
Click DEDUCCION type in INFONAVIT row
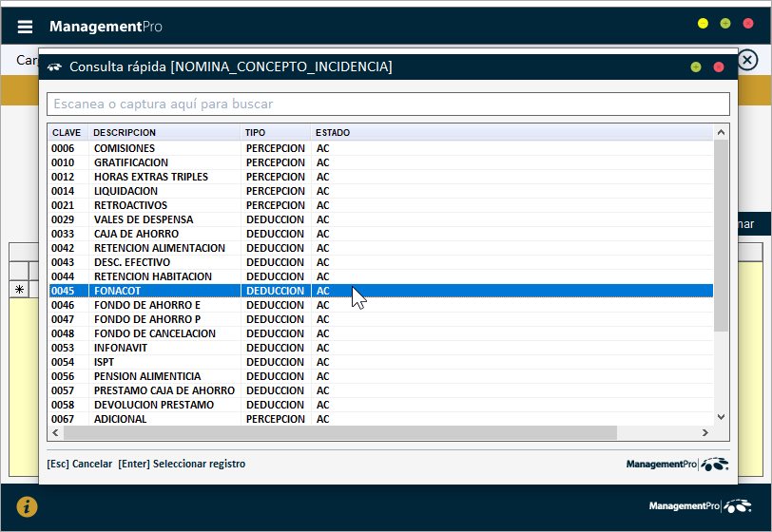(275, 348)
